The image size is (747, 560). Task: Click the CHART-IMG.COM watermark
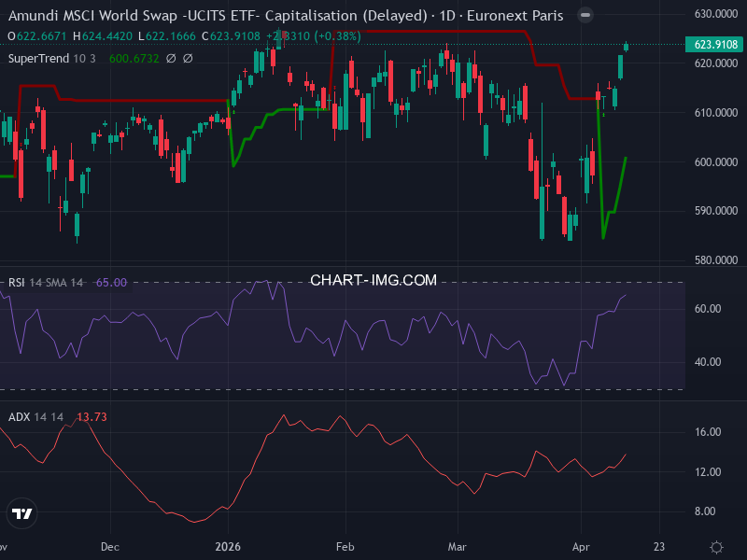(373, 280)
